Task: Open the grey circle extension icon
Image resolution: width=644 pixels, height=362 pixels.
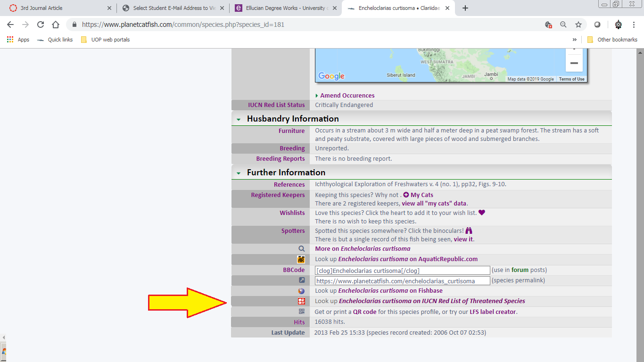Action: [x=597, y=25]
